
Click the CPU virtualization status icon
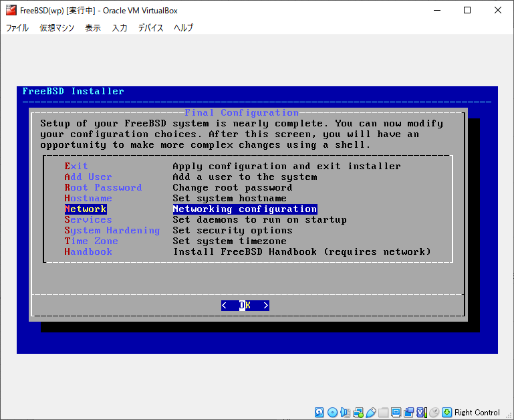422,413
